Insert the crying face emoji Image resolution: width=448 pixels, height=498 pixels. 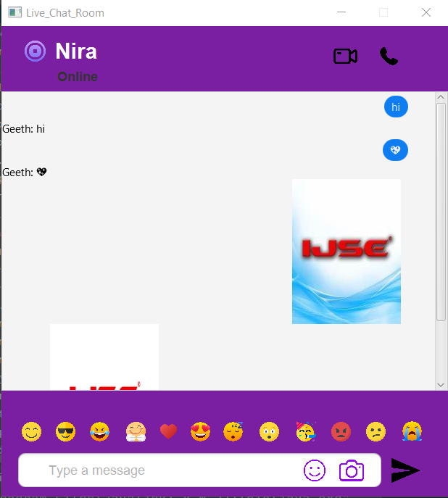(x=412, y=431)
